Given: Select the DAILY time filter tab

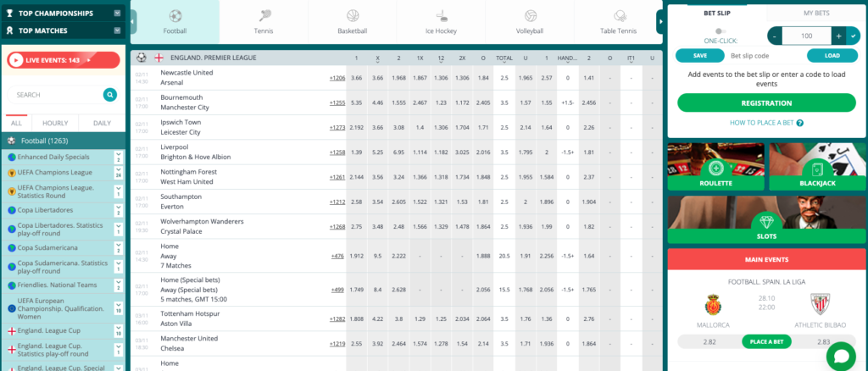Looking at the screenshot, I should (102, 124).
